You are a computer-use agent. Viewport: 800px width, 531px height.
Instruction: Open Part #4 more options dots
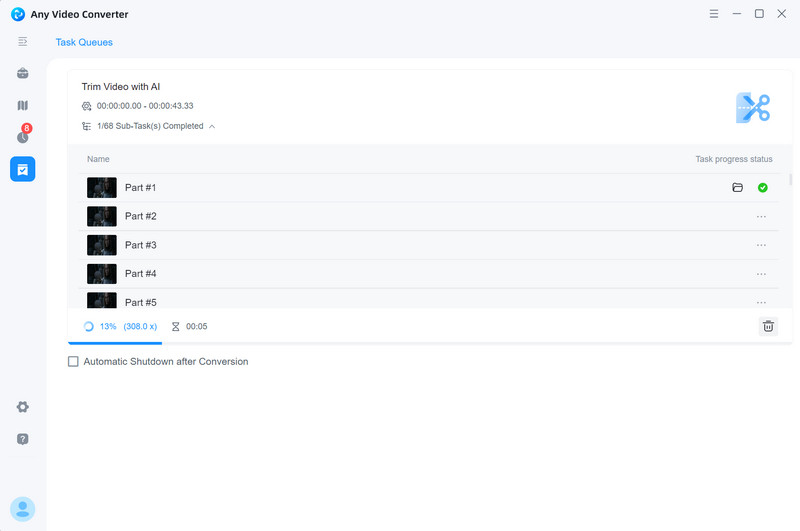pyautogui.click(x=761, y=274)
